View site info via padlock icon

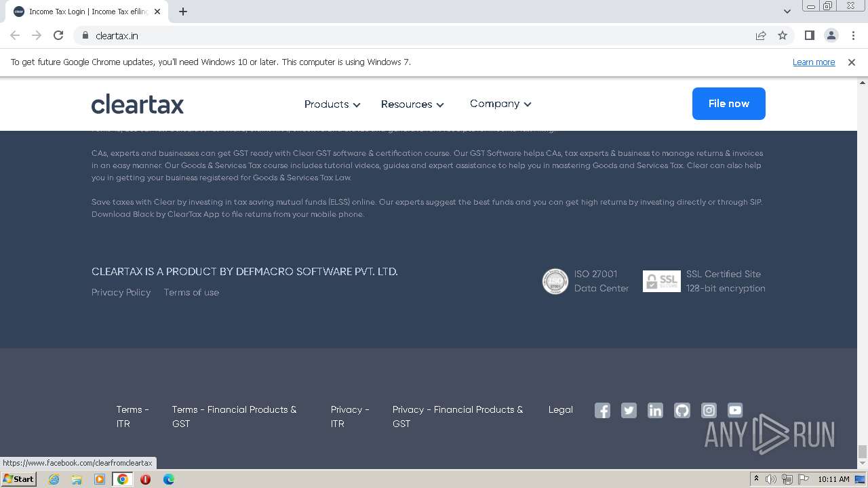[x=85, y=35]
